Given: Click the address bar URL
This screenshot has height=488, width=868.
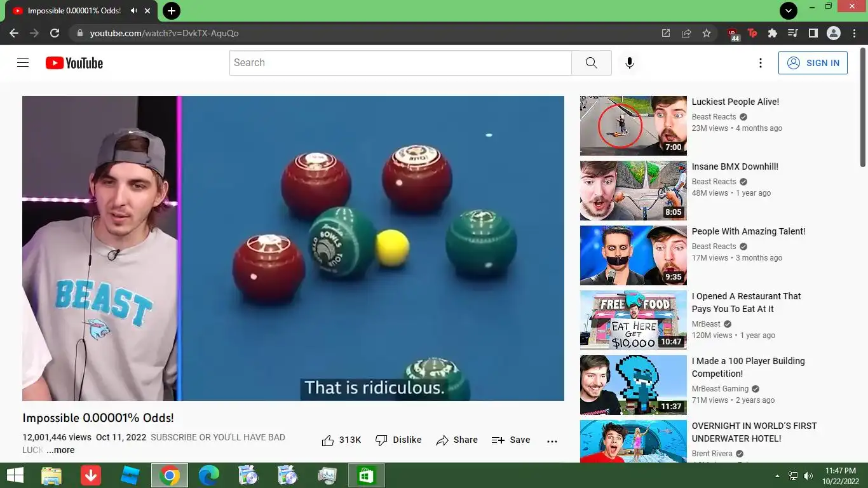Looking at the screenshot, I should click(x=164, y=33).
